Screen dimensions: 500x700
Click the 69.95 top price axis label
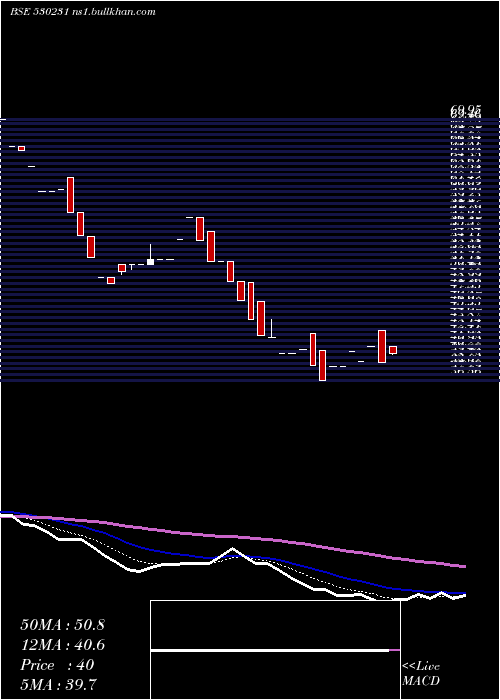[x=466, y=110]
